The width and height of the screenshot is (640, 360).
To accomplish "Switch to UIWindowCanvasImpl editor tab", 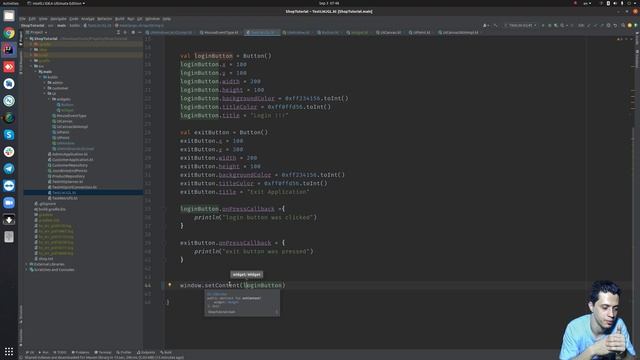I will [458, 32].
